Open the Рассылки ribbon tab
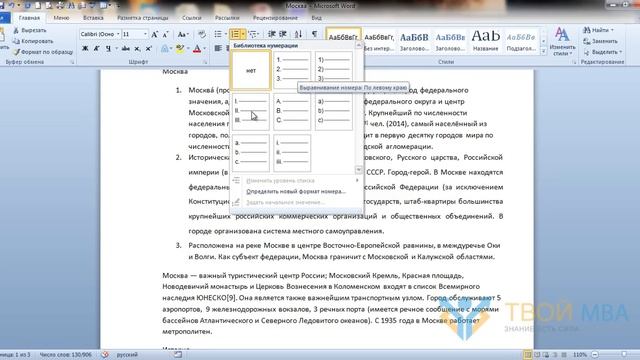Screen dimensions: 640x360 (x=227, y=18)
